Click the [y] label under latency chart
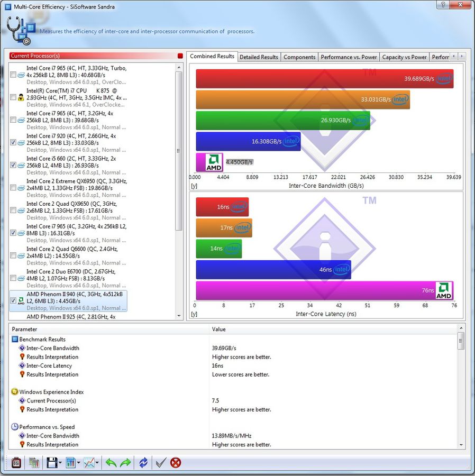475x476 pixels. click(194, 314)
